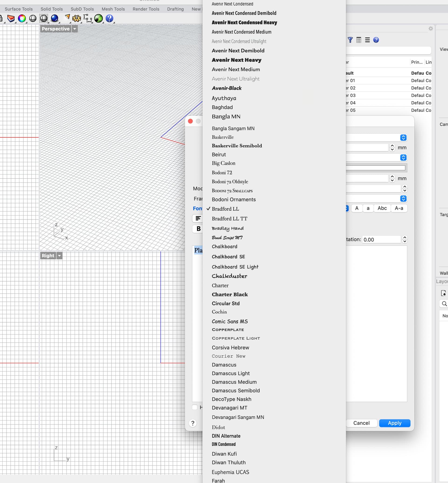Toggle case with the 'A-a' button
The height and width of the screenshot is (483, 448).
coord(399,208)
